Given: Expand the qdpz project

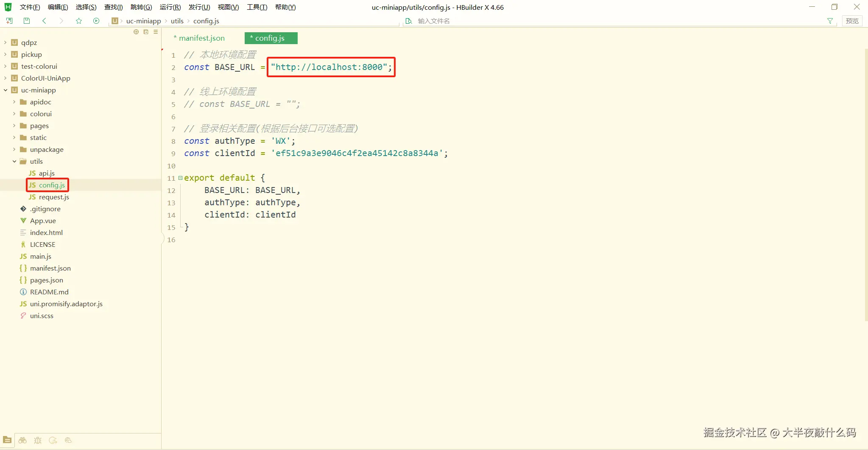Looking at the screenshot, I should 5,42.
